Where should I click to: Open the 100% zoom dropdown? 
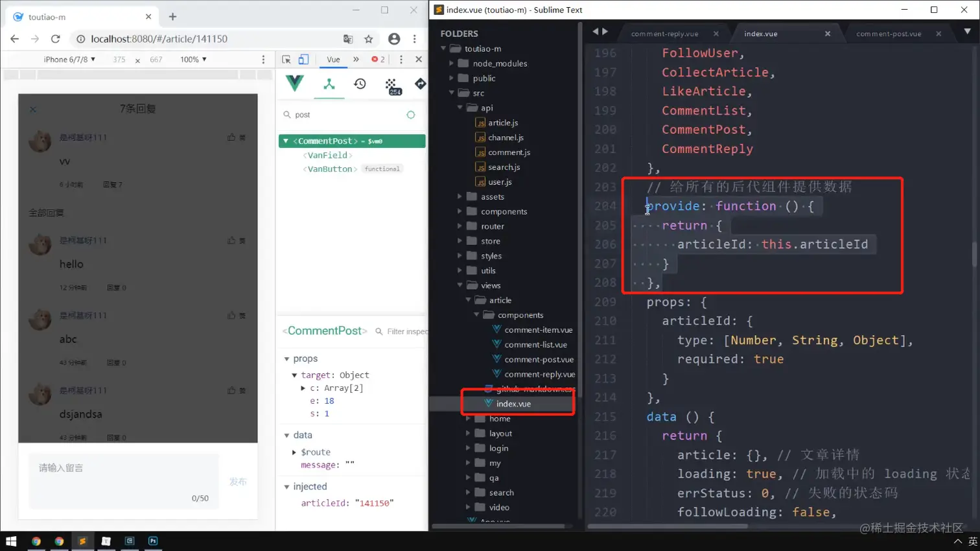(193, 59)
